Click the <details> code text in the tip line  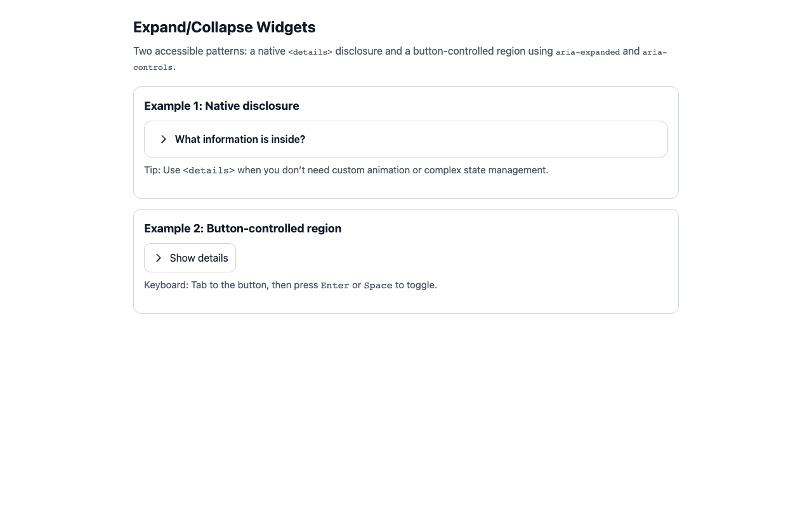(208, 170)
